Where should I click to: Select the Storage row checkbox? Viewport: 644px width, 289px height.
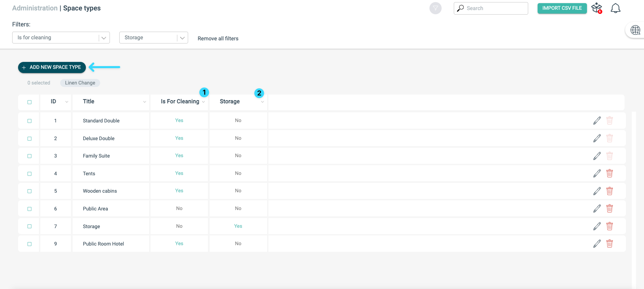click(x=30, y=226)
